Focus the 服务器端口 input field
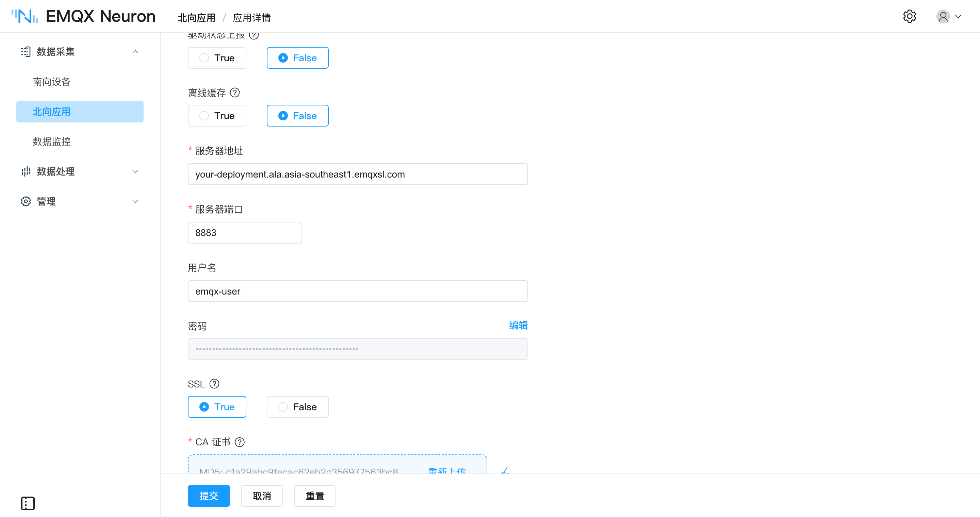 [245, 233]
